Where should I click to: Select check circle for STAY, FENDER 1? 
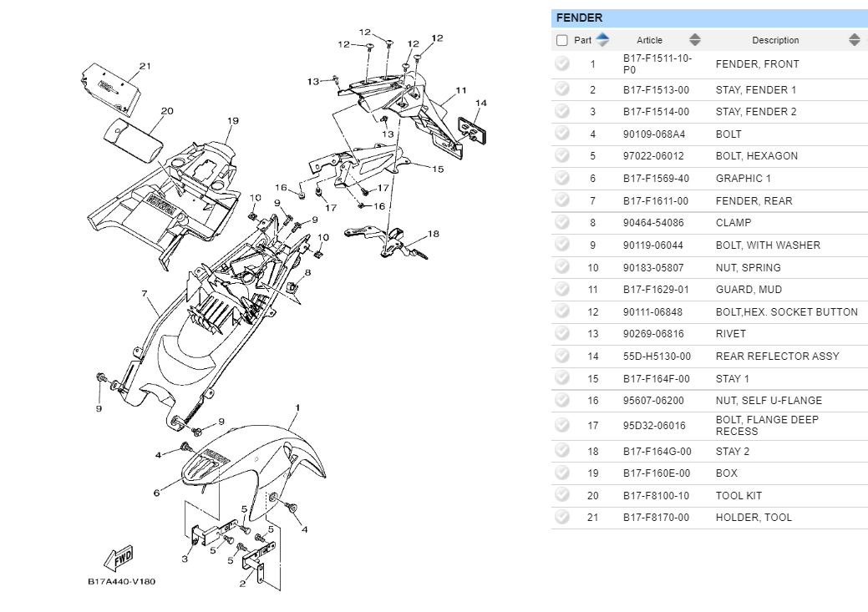(562, 89)
